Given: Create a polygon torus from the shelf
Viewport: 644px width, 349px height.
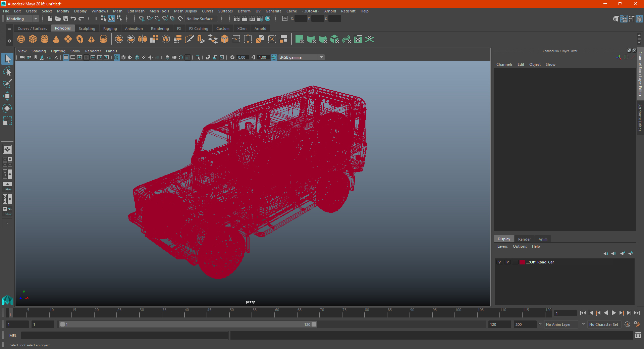Looking at the screenshot, I should [80, 39].
